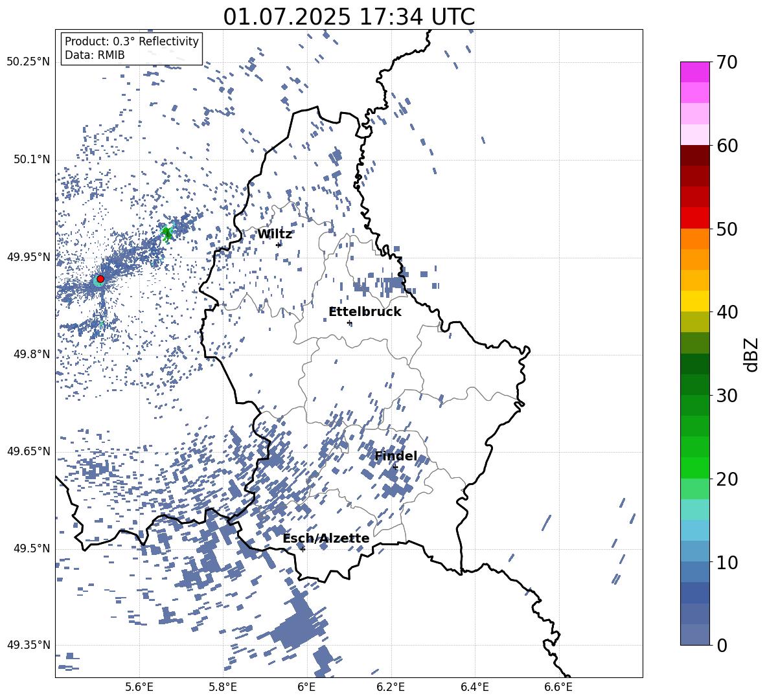The height and width of the screenshot is (700, 767).
Task: Click the 50.25°N latitude label
Action: tap(29, 62)
